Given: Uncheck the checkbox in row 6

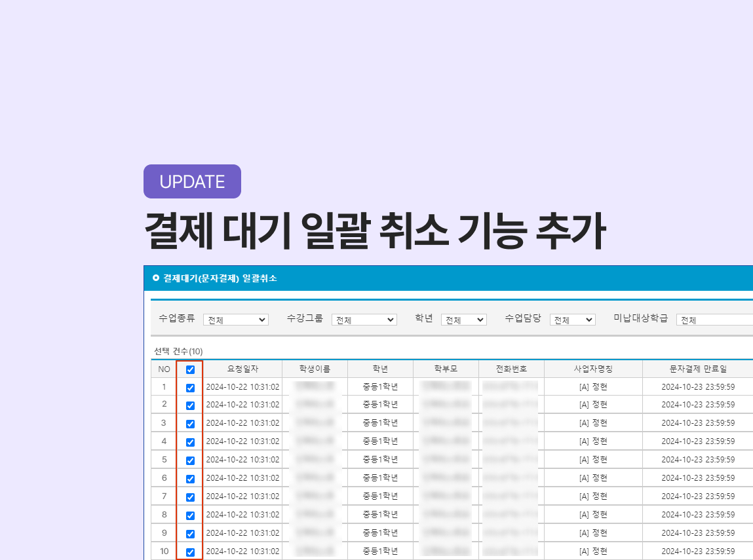Looking at the screenshot, I should point(190,479).
